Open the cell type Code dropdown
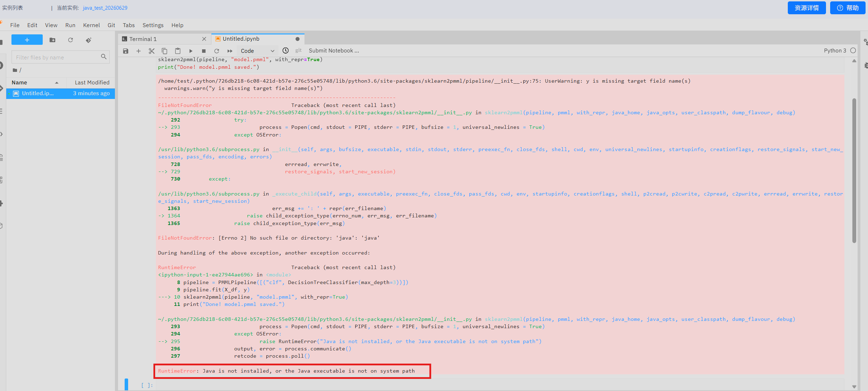This screenshot has height=391, width=868. click(257, 51)
